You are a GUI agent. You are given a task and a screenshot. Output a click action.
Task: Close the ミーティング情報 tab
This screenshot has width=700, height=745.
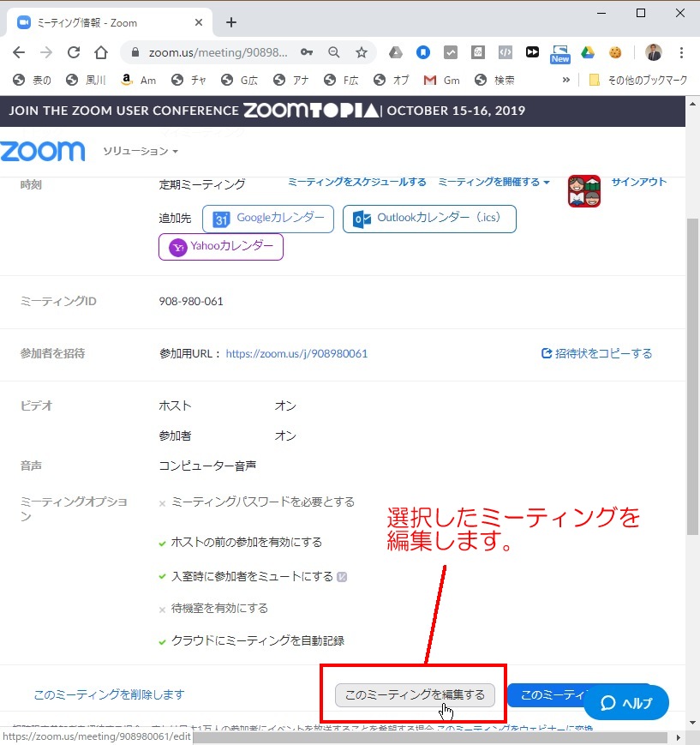(x=199, y=22)
